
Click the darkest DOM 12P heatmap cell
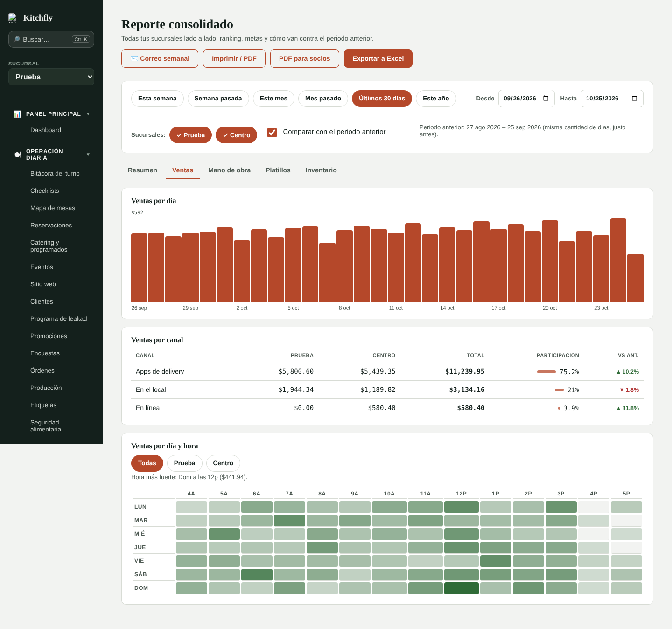(x=461, y=588)
